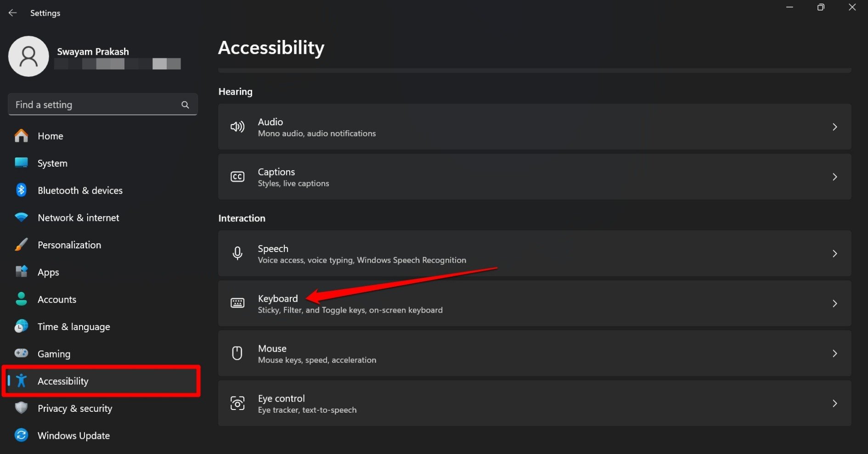Open the Eye control chevron arrow
The image size is (868, 454).
click(834, 404)
